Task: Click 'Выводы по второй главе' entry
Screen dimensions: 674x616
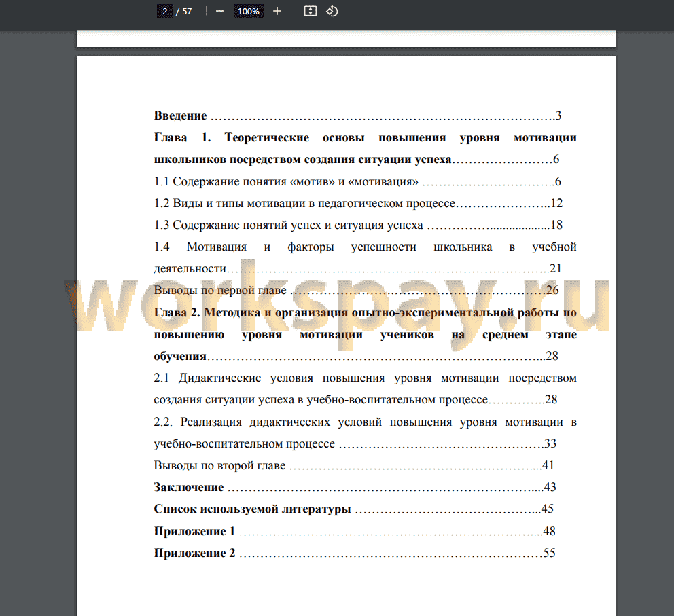Action: click(354, 465)
